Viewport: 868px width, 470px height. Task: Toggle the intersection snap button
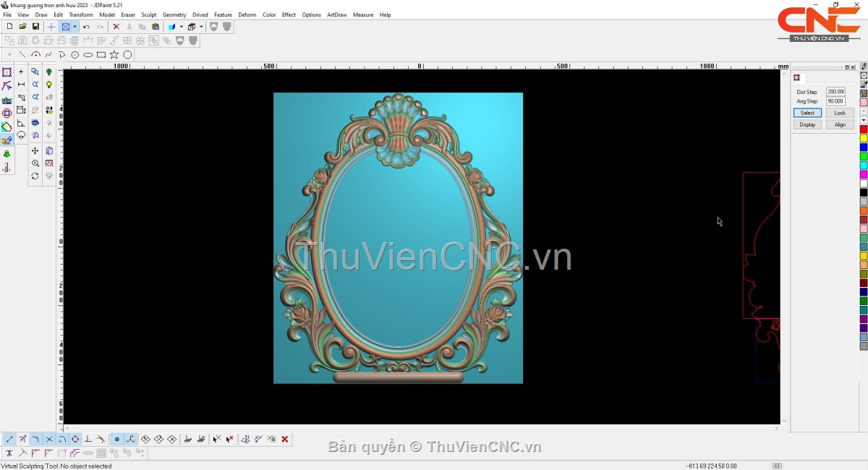point(49,439)
